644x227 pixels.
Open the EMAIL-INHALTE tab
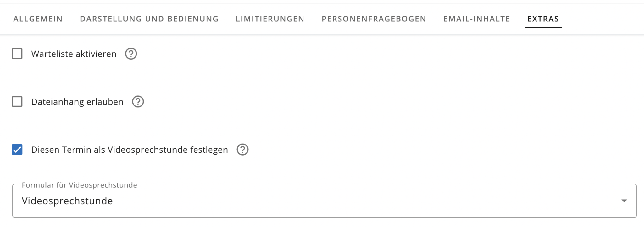476,19
